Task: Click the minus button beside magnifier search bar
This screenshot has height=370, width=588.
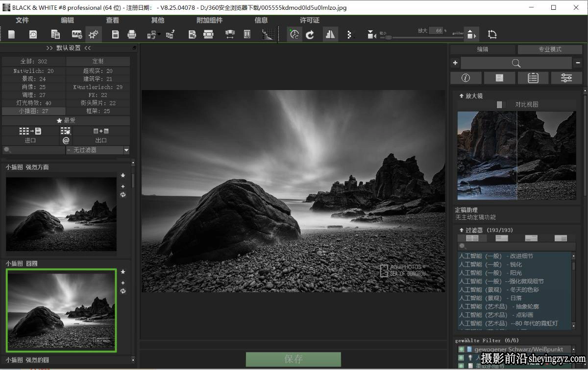Action: coord(578,63)
